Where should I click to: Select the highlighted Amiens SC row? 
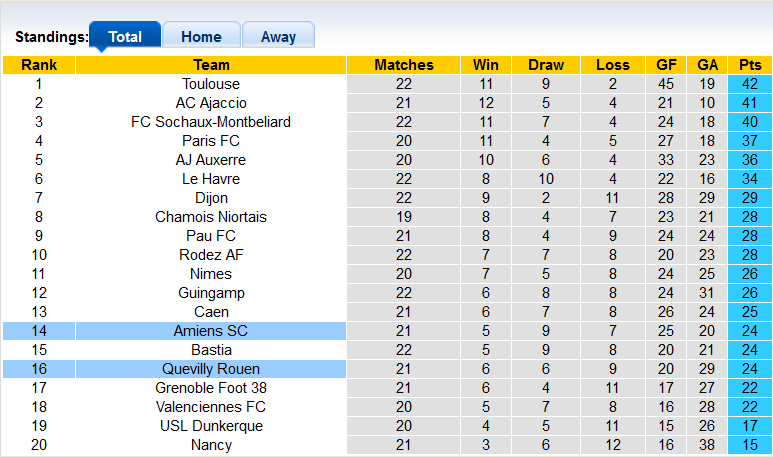point(211,331)
